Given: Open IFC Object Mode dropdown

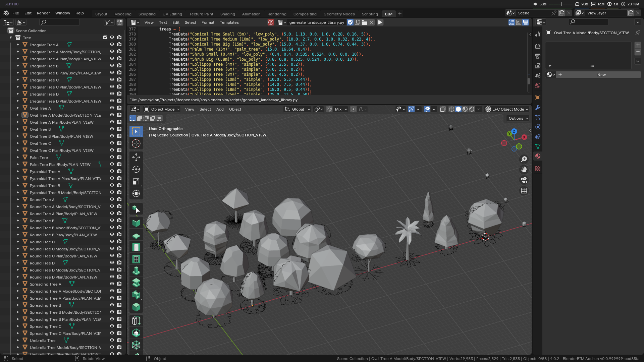Looking at the screenshot, I should [x=507, y=109].
